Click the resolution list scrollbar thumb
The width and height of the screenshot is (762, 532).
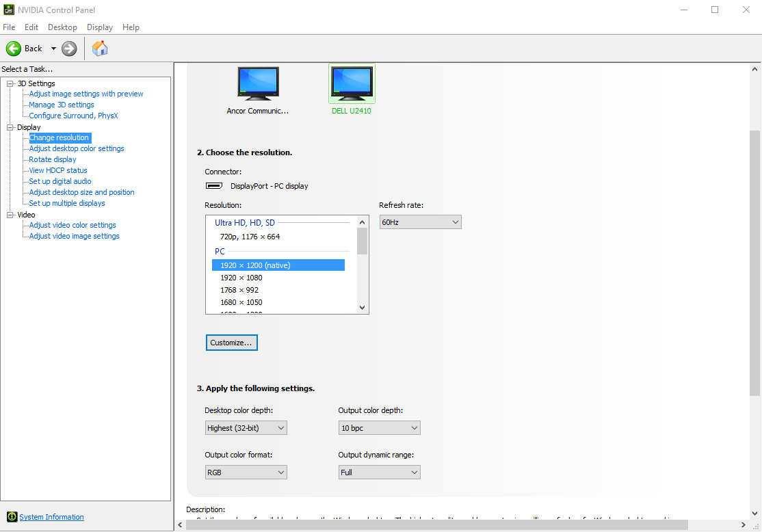(362, 241)
